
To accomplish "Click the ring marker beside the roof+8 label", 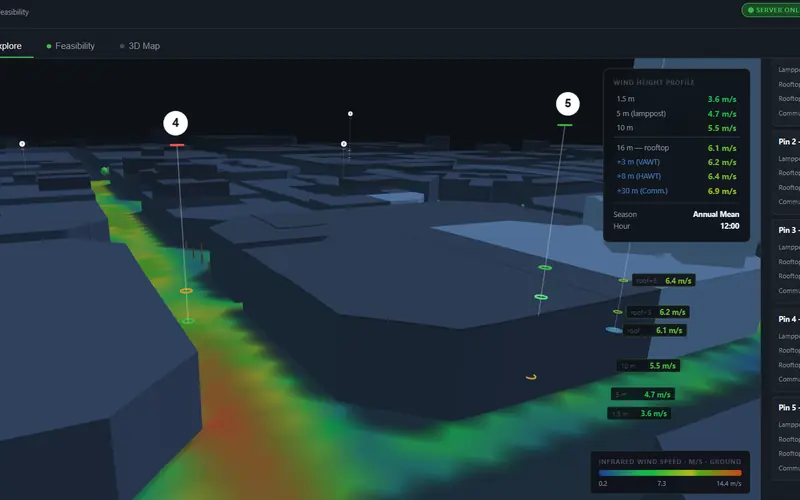I will click(623, 280).
